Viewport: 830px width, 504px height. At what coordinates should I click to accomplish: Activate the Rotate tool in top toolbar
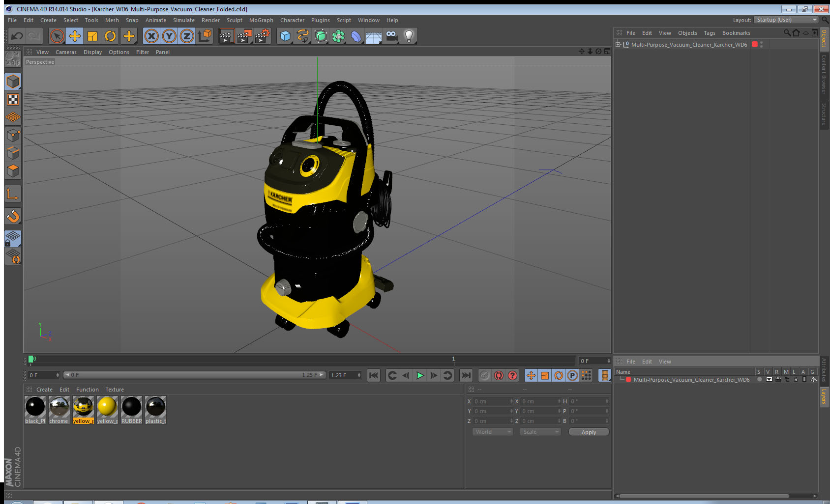[x=110, y=36]
